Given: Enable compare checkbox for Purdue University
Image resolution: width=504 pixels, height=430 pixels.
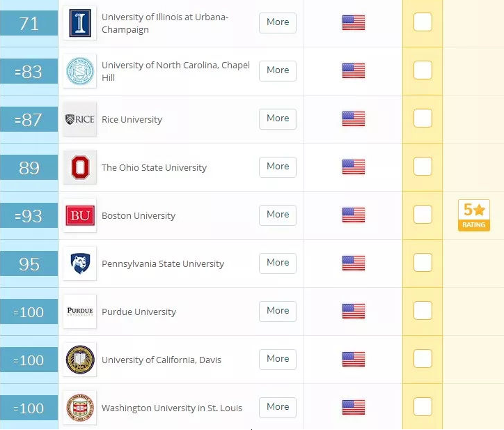Looking at the screenshot, I should (x=423, y=310).
